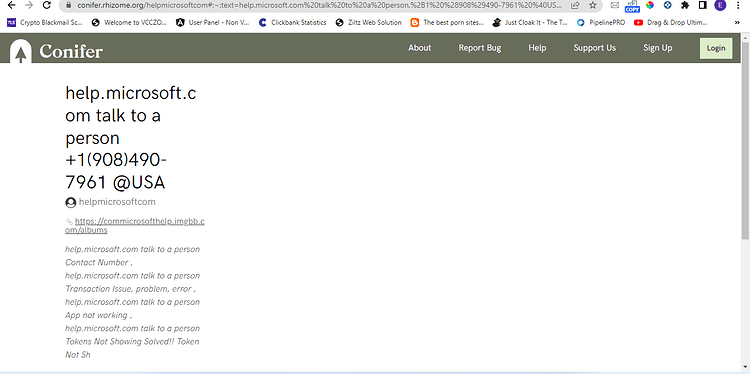
Task: Click the Conifer tree logo
Action: pyautogui.click(x=21, y=52)
